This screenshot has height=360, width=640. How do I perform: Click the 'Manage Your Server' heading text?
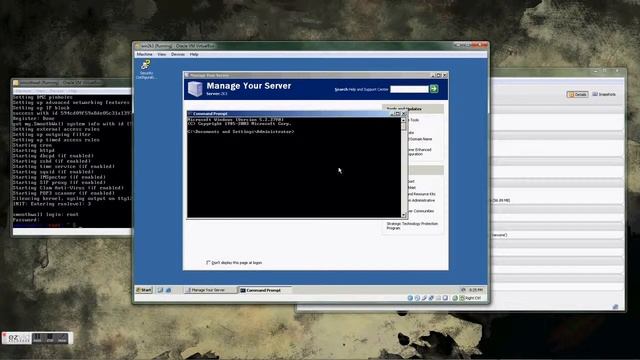(249, 86)
